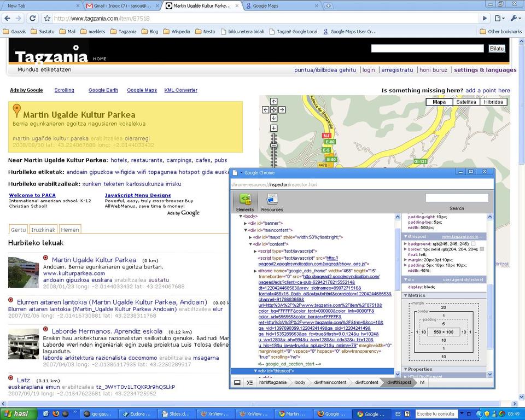Viewport: 525px width, 420px height.
Task: Open Eudora taskbar button
Action: (137, 414)
